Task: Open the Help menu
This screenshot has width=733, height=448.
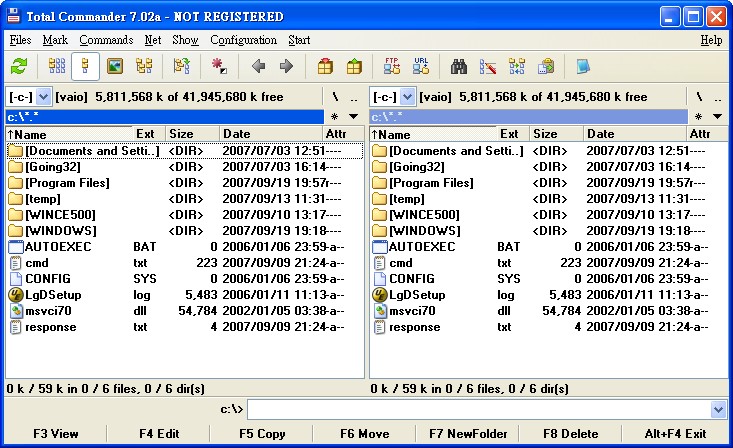Action: [x=711, y=40]
